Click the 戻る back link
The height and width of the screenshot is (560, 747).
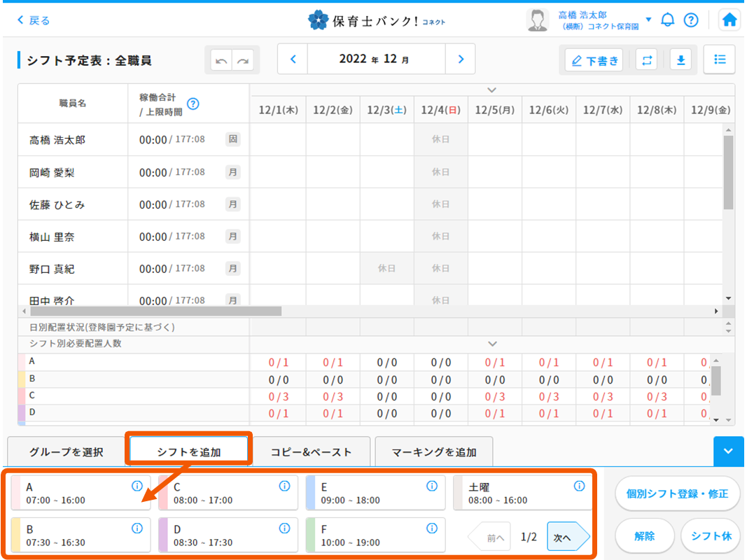[34, 20]
